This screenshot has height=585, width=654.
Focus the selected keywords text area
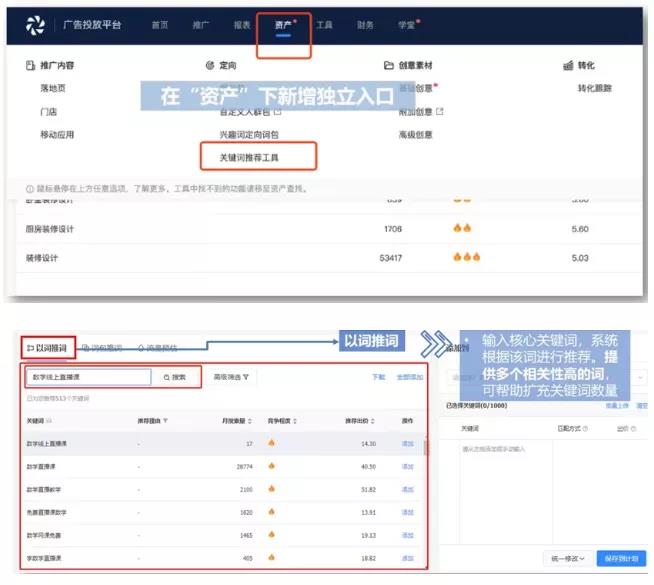click(506, 492)
